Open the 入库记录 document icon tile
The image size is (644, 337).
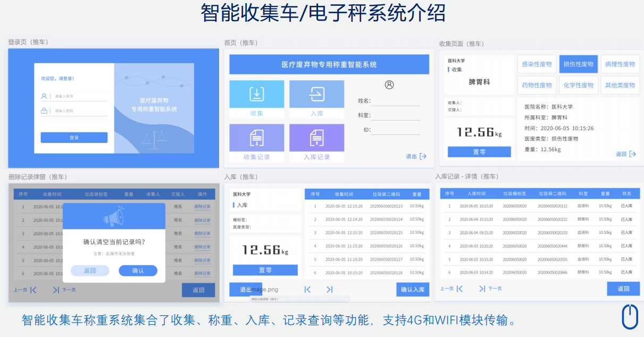point(316,138)
